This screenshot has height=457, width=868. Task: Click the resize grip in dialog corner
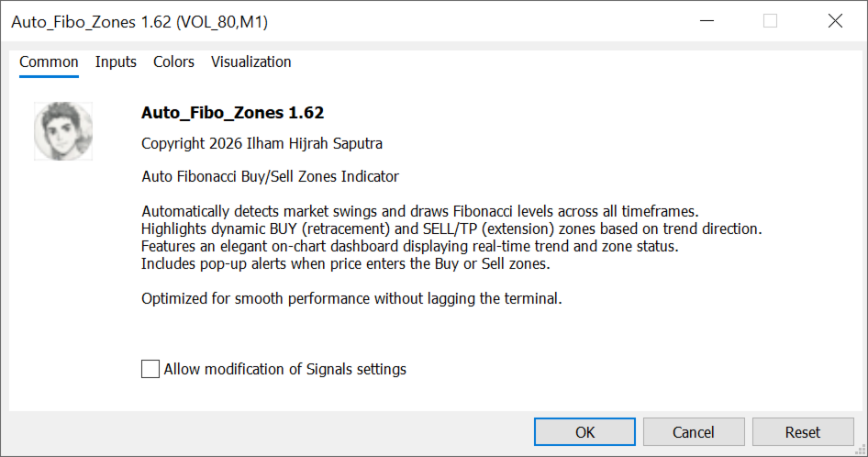point(861,450)
